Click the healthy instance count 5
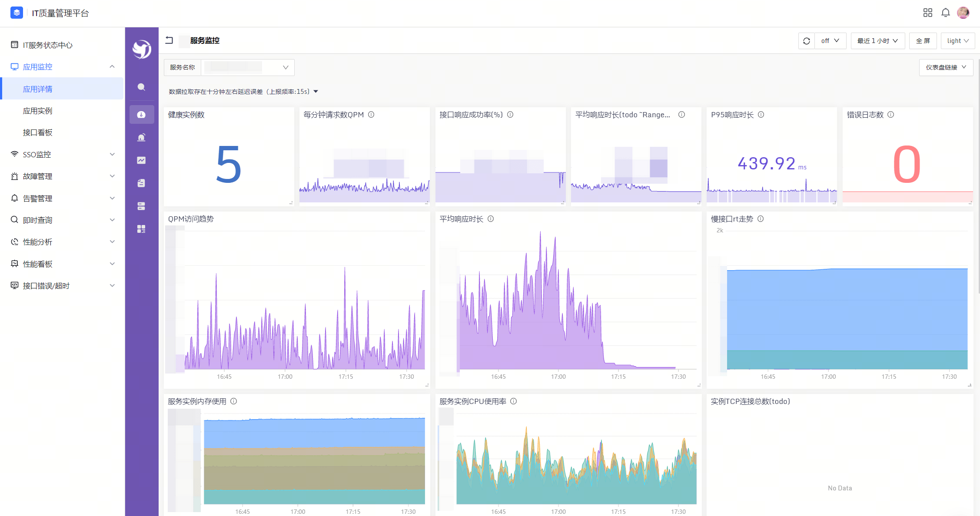This screenshot has height=516, width=980. click(x=229, y=164)
